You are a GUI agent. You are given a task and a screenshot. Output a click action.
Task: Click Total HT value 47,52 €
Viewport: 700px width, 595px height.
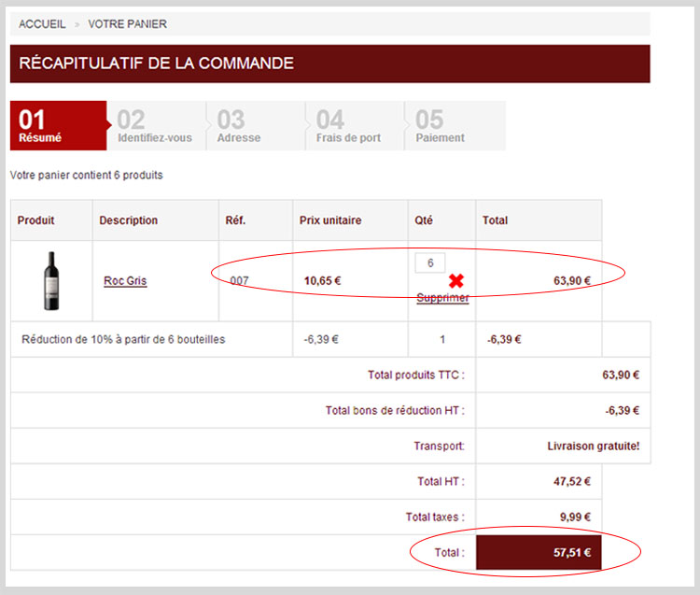(572, 481)
